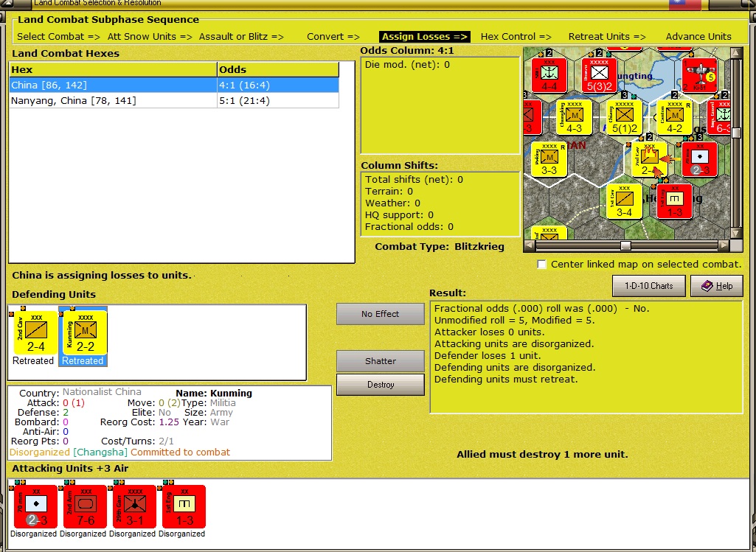Click the Att Snow Units subphase label
The width and height of the screenshot is (756, 552).
[x=150, y=37]
